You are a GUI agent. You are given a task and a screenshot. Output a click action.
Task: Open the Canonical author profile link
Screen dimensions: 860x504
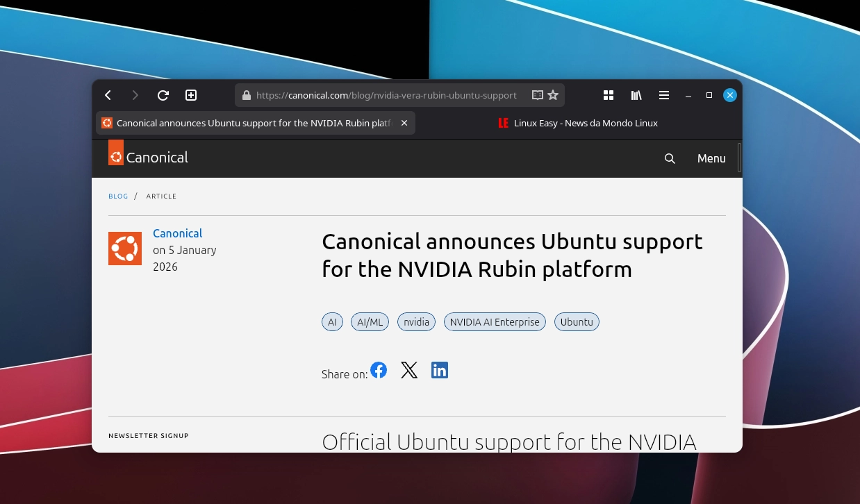click(177, 233)
